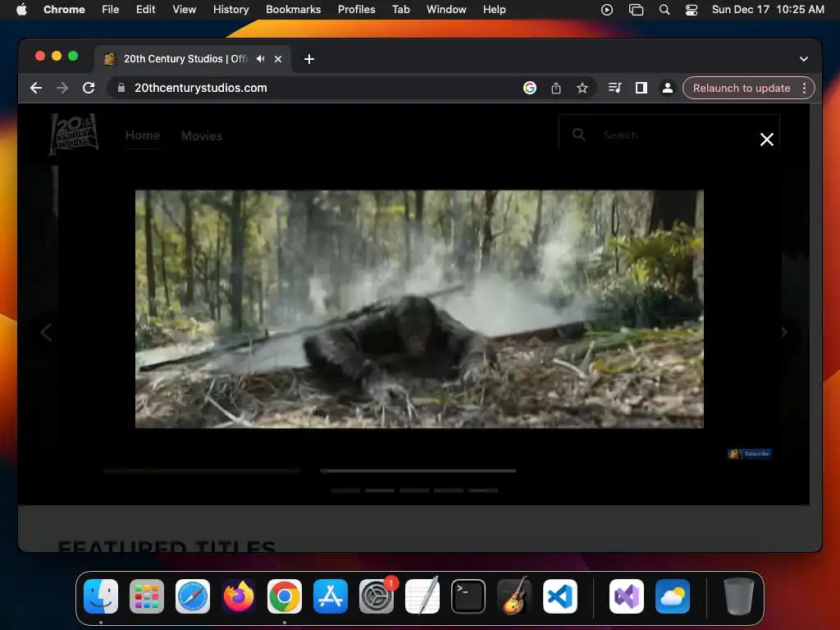Select the first carousel indicator dash
The image size is (840, 630).
345,491
